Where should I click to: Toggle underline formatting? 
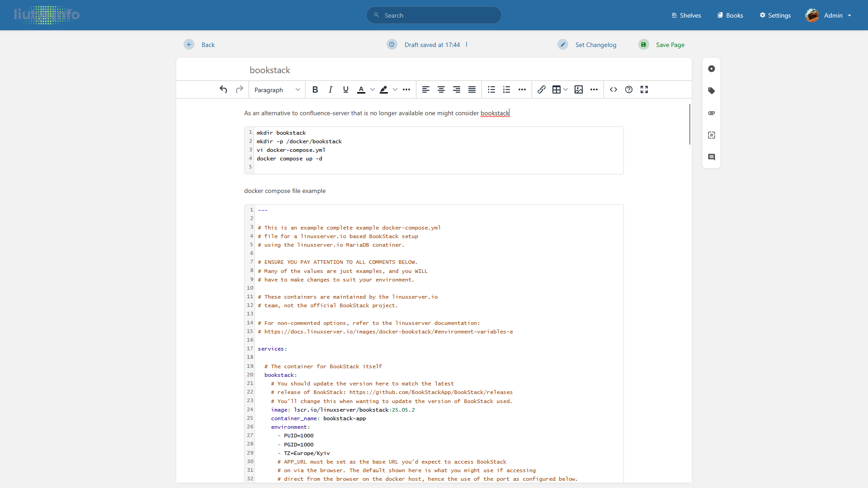coord(346,89)
